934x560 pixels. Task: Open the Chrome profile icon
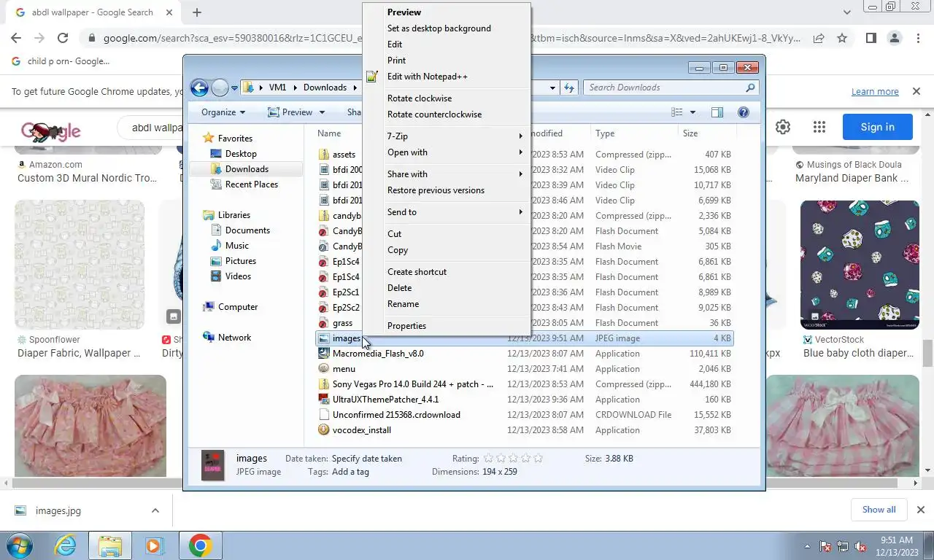pyautogui.click(x=895, y=38)
